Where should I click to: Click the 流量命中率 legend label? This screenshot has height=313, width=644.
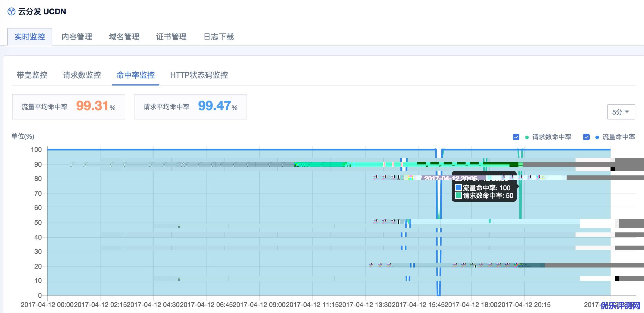tap(618, 137)
